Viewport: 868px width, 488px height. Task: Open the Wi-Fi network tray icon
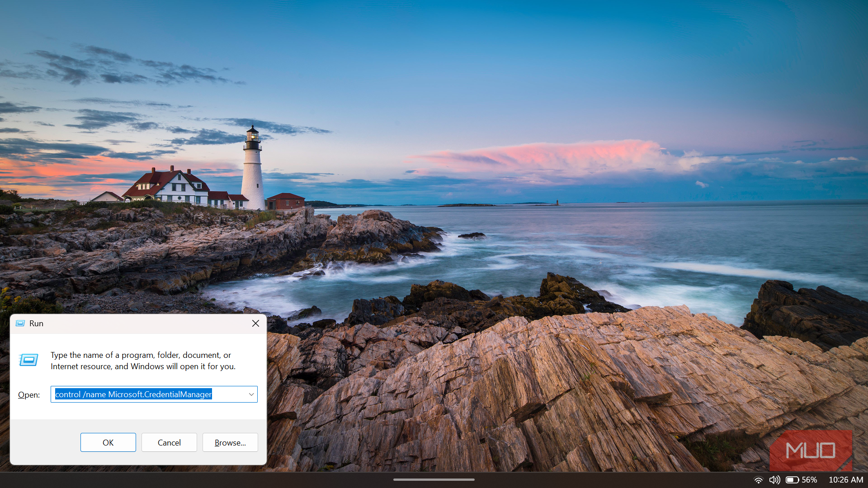click(x=759, y=480)
